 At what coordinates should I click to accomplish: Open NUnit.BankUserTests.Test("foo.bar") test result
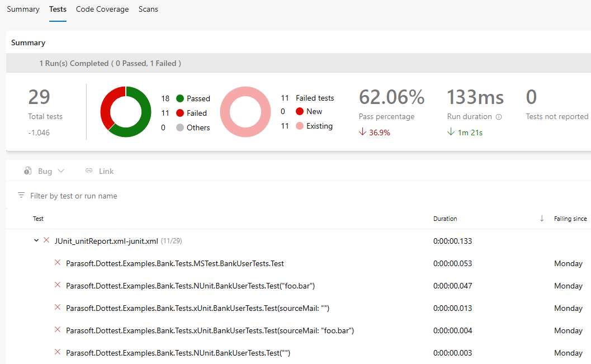tap(190, 286)
